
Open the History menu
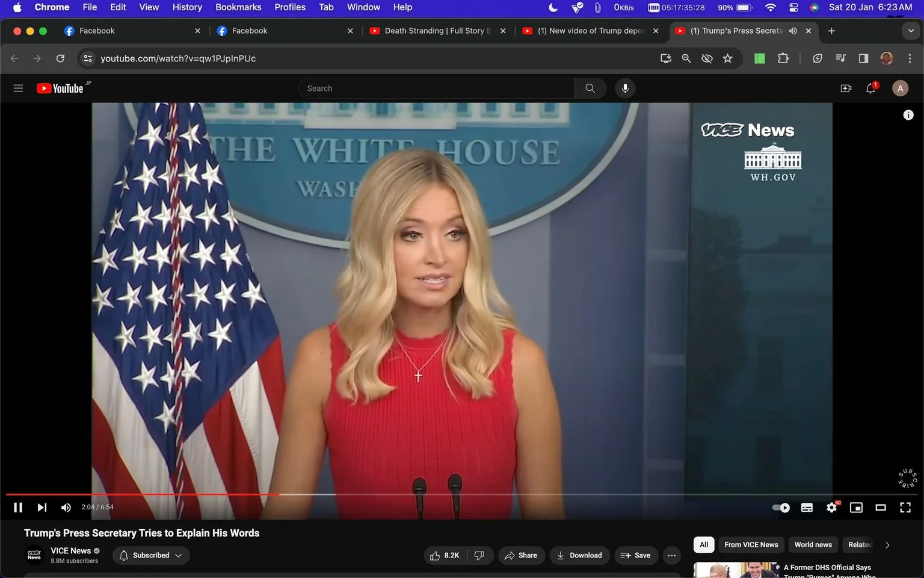tap(187, 7)
